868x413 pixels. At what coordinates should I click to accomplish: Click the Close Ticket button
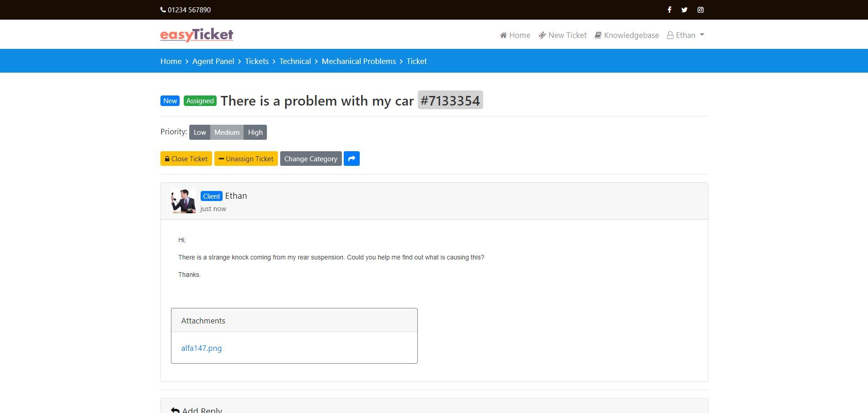coord(186,159)
